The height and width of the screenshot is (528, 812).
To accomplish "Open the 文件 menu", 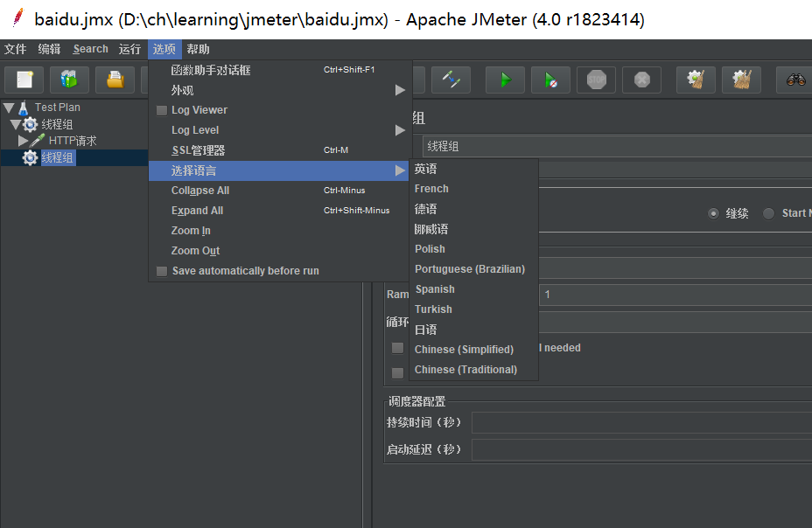I will pyautogui.click(x=16, y=49).
